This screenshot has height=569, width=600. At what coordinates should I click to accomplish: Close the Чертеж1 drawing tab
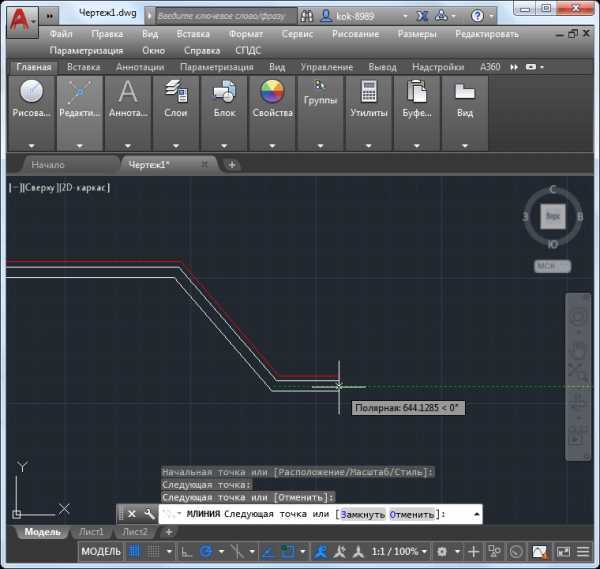coord(204,165)
